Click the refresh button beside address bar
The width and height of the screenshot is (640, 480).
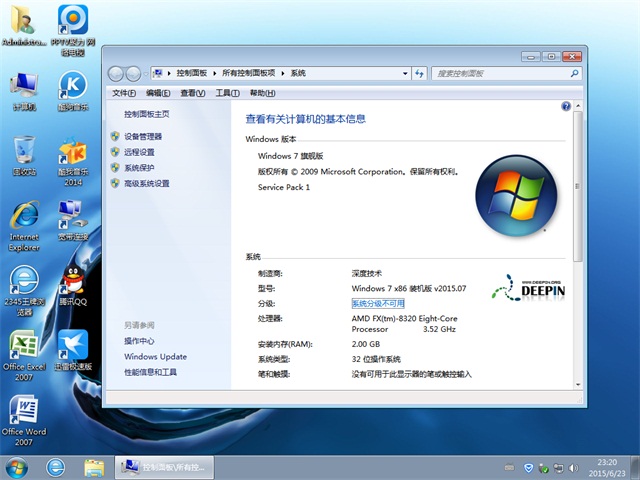coord(419,73)
